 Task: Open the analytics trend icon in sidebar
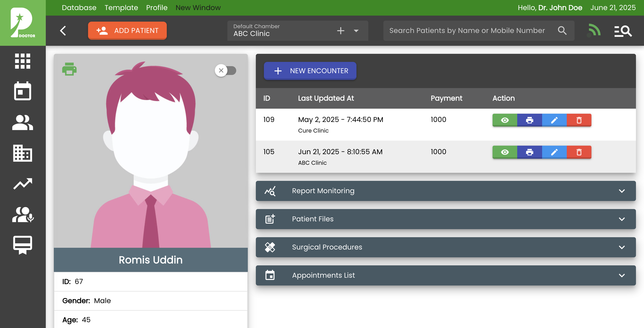23,184
